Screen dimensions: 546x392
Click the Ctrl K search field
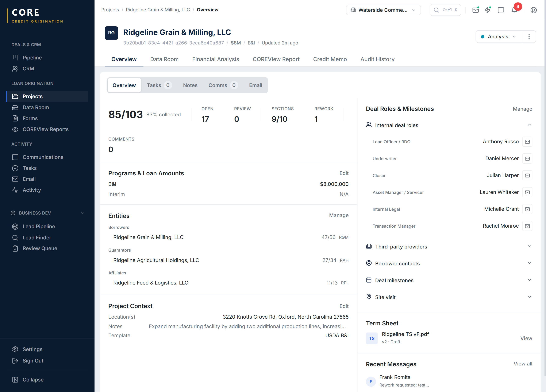click(x=445, y=10)
